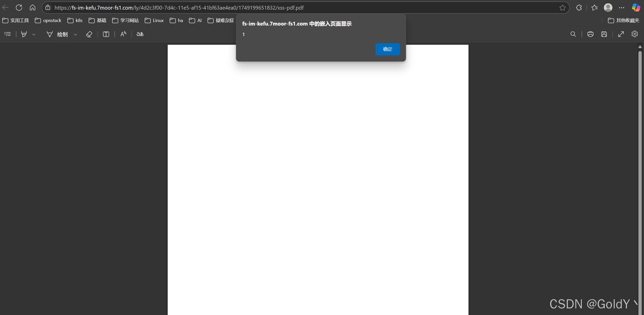Toggle full screen view with the arrow icon

click(621, 34)
